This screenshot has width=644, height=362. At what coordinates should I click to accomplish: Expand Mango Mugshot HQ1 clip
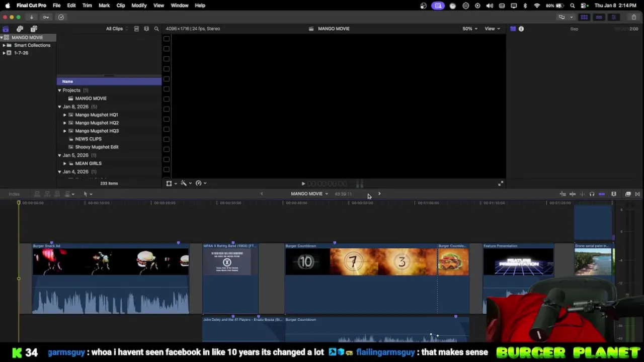tap(64, 115)
